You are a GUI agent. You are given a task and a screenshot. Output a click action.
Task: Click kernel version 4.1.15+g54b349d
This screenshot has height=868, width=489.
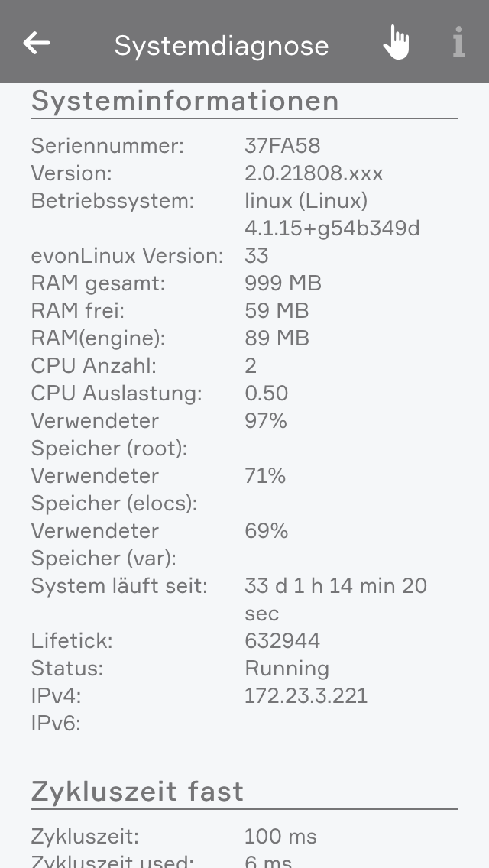coord(332,228)
